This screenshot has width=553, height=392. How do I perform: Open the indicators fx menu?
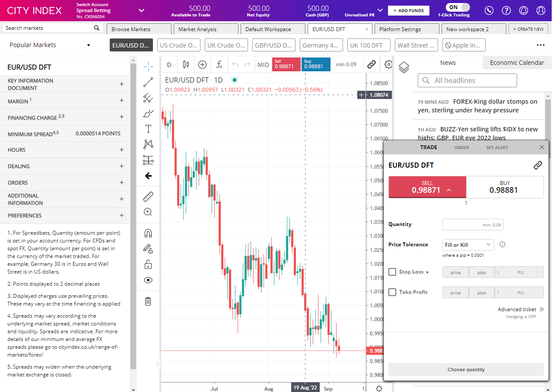pyautogui.click(x=219, y=64)
